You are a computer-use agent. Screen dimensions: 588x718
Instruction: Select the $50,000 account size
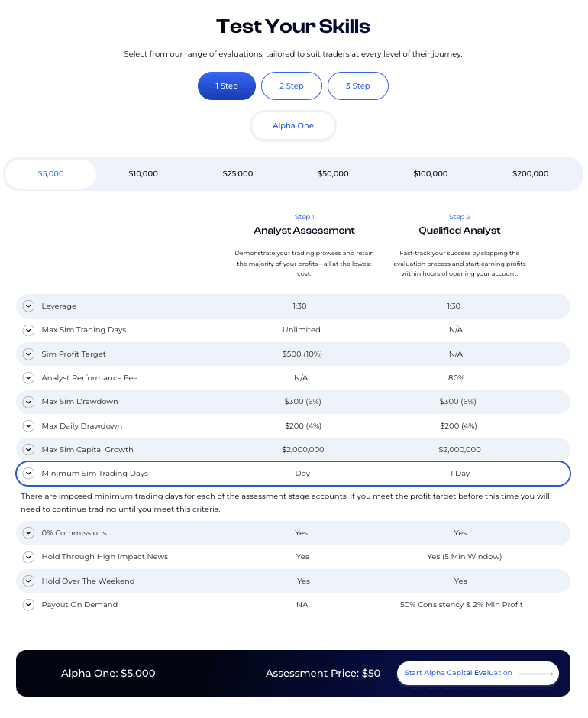coord(333,174)
